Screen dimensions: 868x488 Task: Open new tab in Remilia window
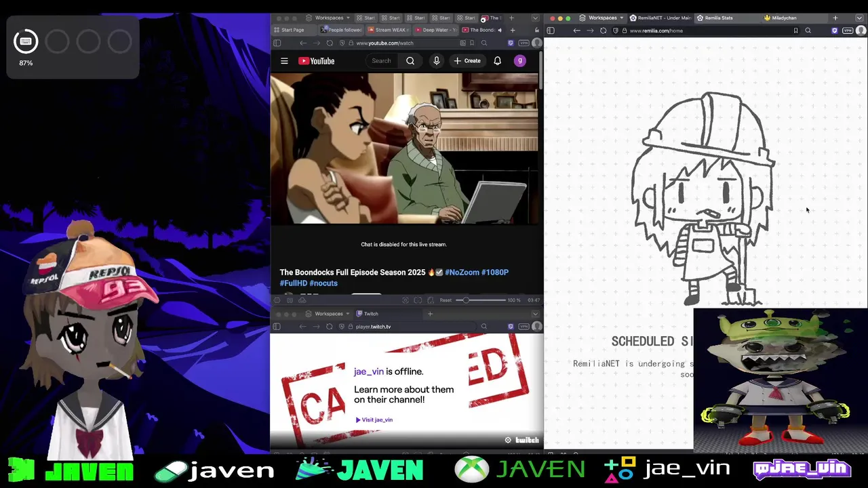click(x=835, y=18)
